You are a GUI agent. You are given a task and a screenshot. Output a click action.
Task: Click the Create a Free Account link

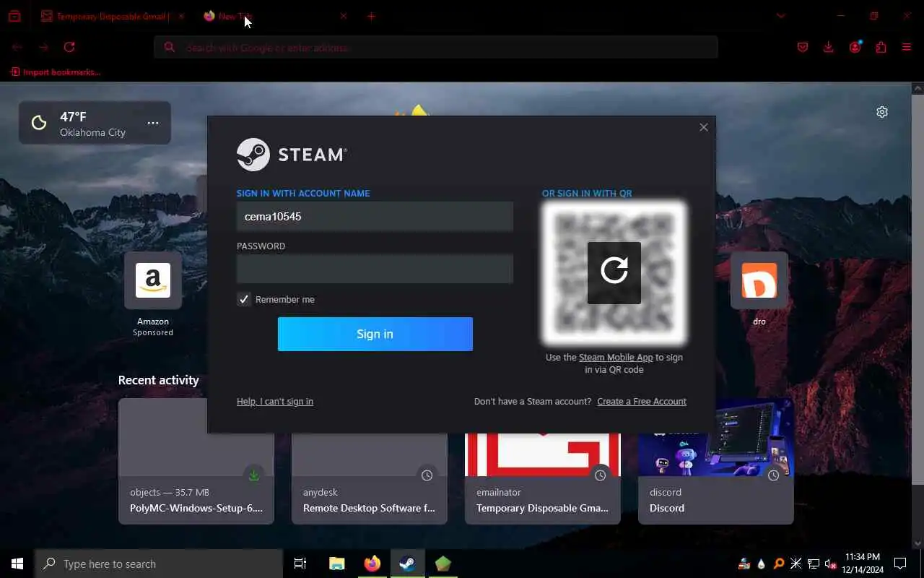[x=642, y=402]
